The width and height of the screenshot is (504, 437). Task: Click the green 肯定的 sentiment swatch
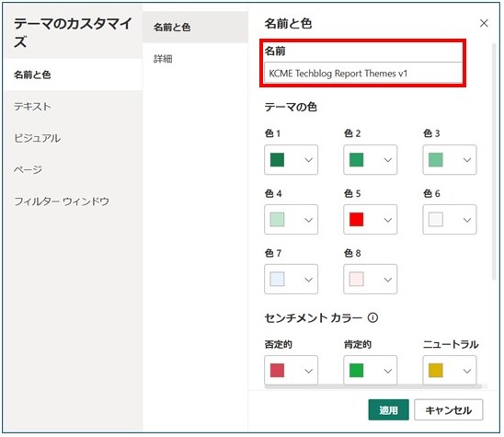(x=357, y=371)
